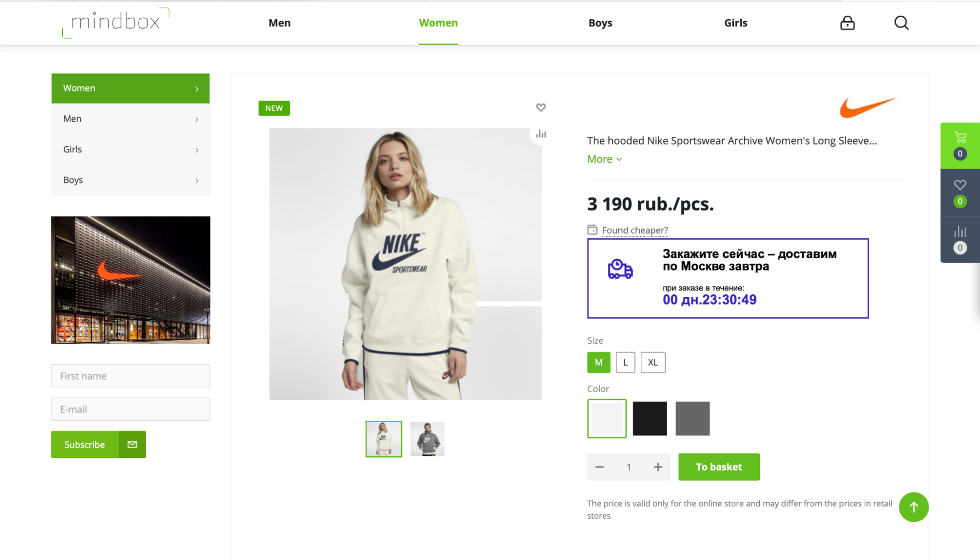Expand the More description link

click(604, 159)
